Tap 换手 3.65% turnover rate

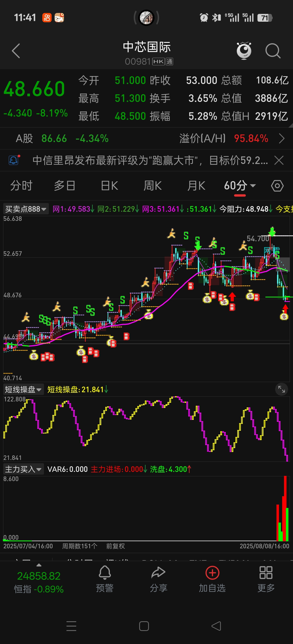coord(183,98)
